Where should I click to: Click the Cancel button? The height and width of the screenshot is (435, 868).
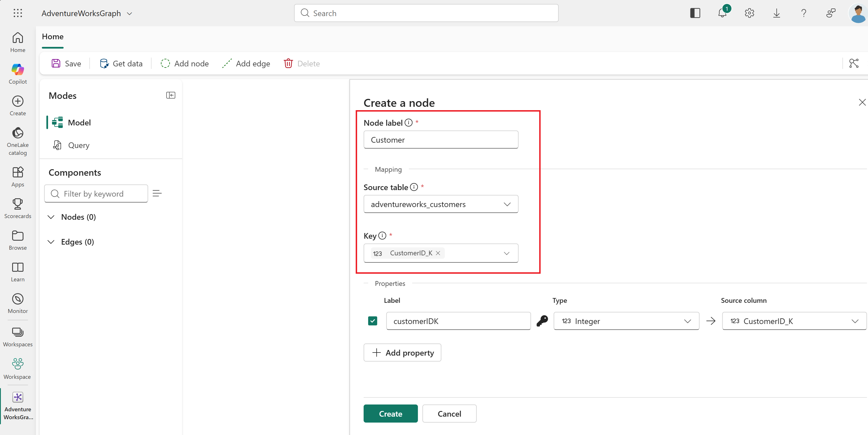tap(449, 414)
